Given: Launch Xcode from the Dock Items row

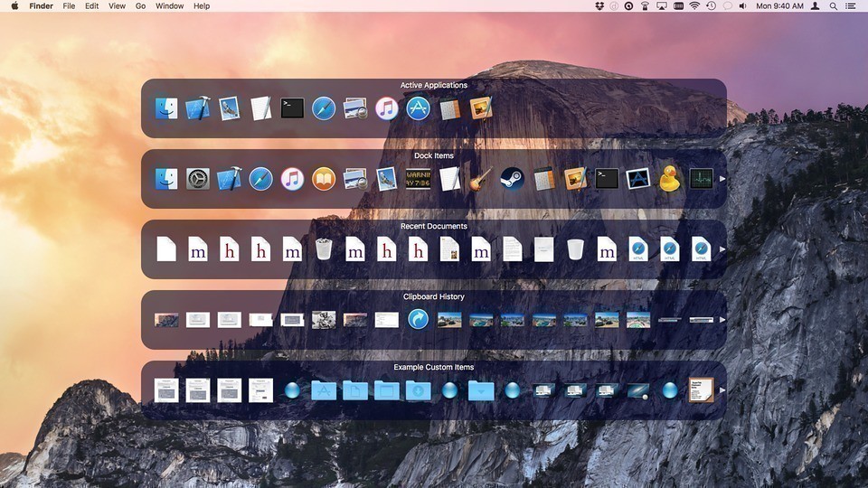Looking at the screenshot, I should 229,179.
